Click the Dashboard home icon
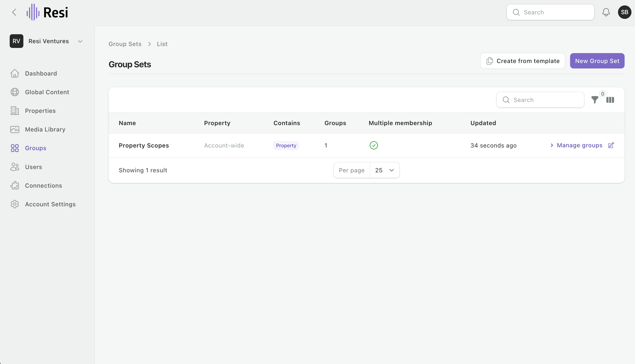 pyautogui.click(x=15, y=73)
